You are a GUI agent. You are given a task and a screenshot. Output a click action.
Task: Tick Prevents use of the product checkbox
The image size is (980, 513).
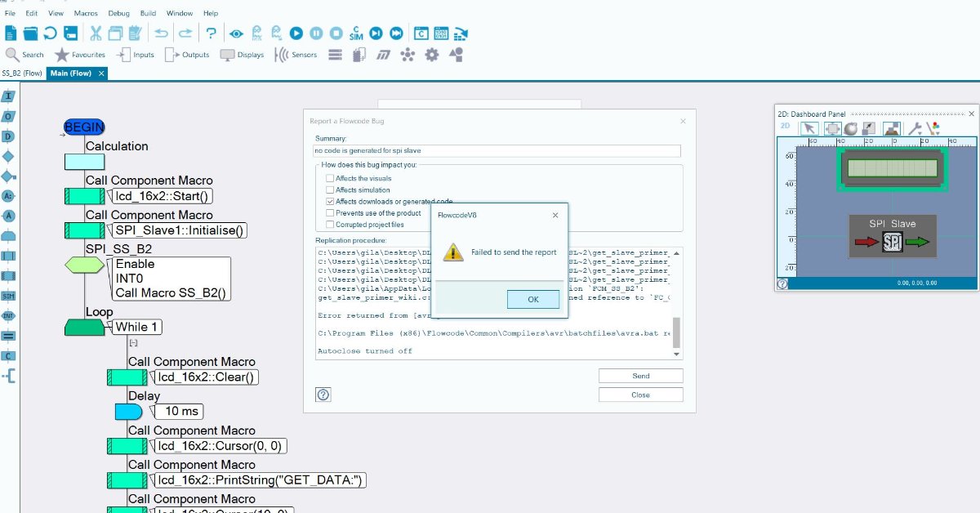pyautogui.click(x=330, y=212)
